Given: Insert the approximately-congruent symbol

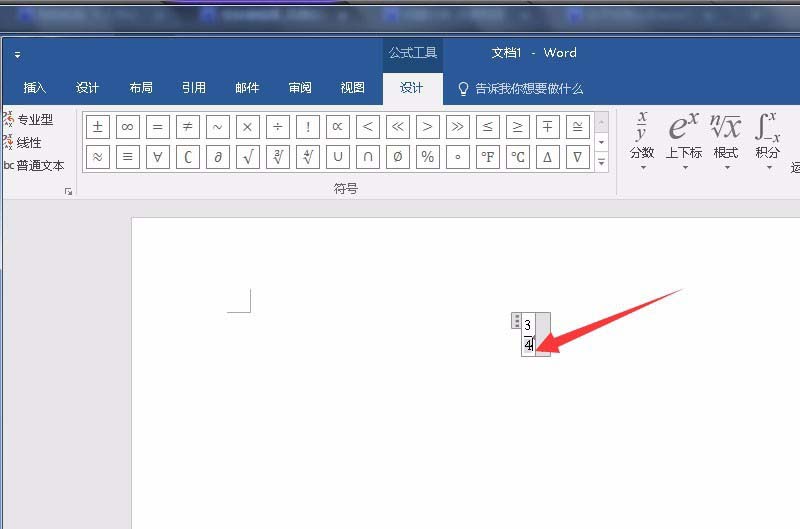Looking at the screenshot, I should click(578, 127).
